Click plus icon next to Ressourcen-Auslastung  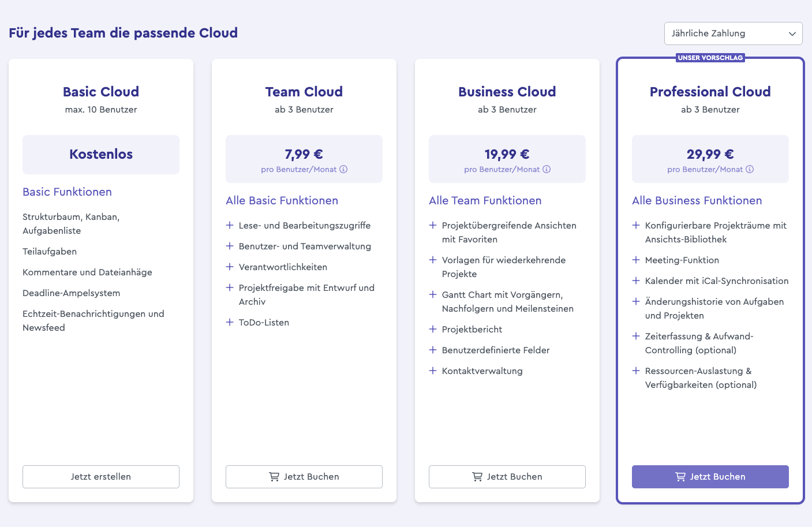click(x=636, y=371)
